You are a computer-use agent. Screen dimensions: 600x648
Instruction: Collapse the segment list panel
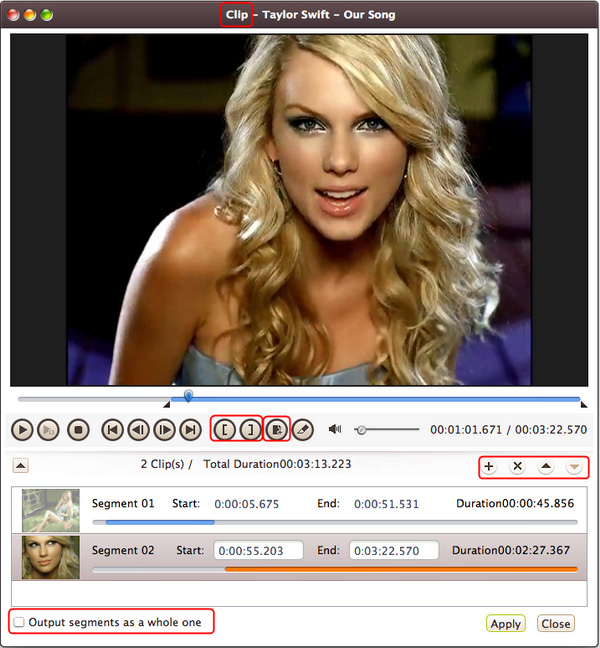pos(21,465)
